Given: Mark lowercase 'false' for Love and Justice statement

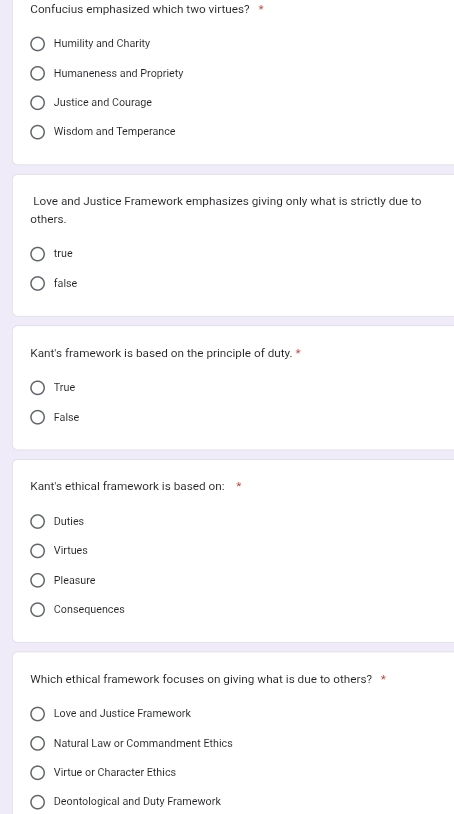Looking at the screenshot, I should click(x=37, y=283).
